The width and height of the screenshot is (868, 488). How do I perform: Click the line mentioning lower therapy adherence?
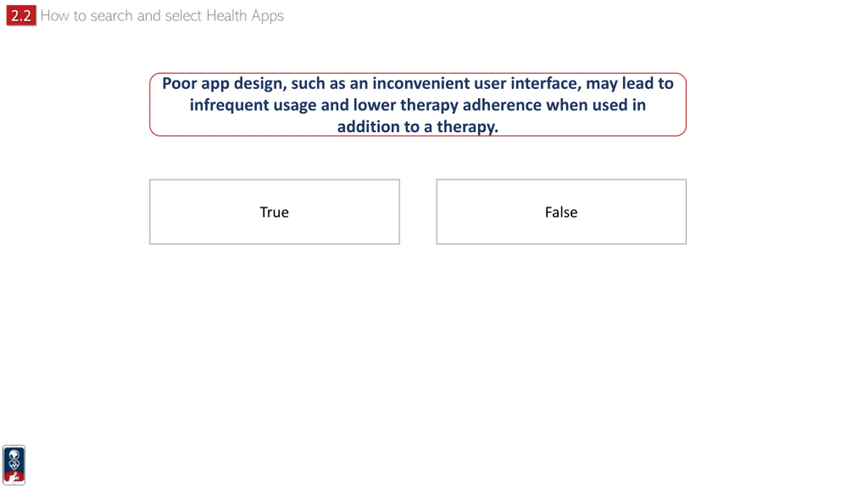point(418,105)
